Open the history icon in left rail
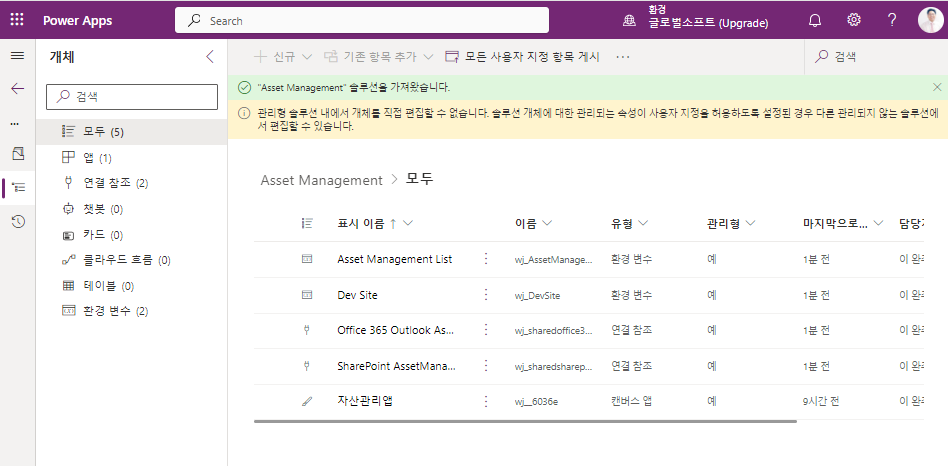948x466 pixels. tap(18, 222)
